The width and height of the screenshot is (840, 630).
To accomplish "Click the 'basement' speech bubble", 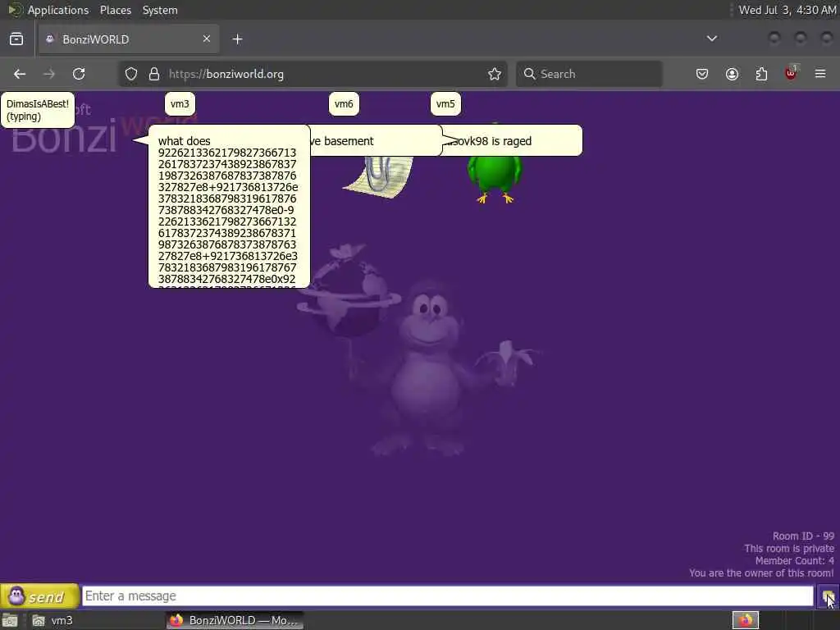I will pyautogui.click(x=376, y=141).
